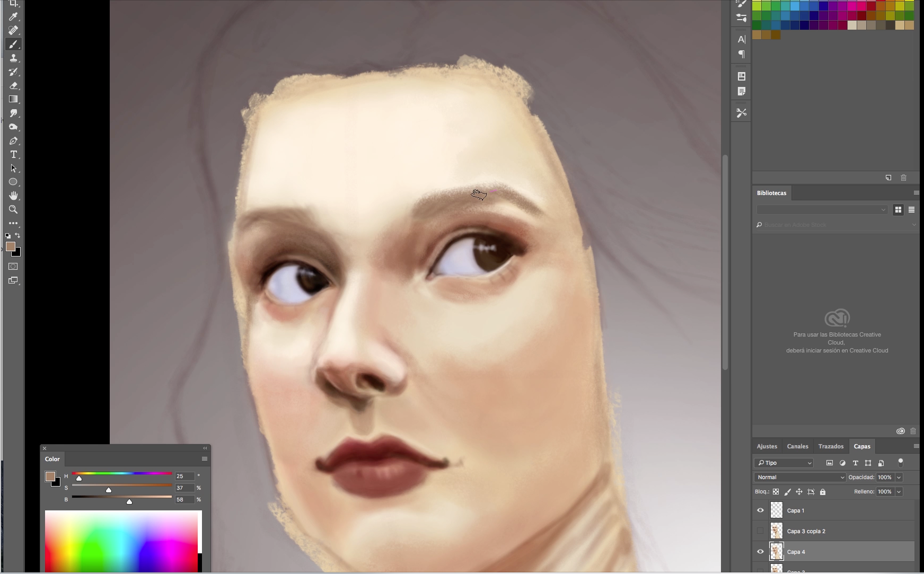
Task: Select the Smudge tool
Action: [13, 113]
